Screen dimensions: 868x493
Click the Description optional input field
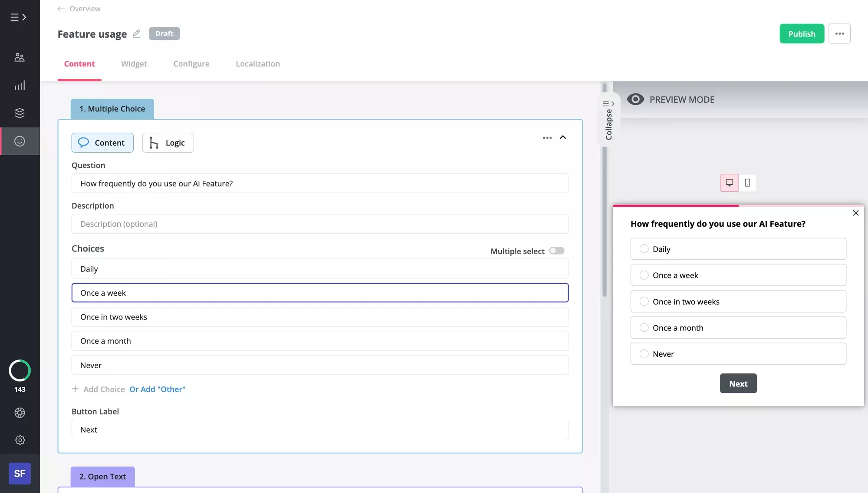pos(320,224)
